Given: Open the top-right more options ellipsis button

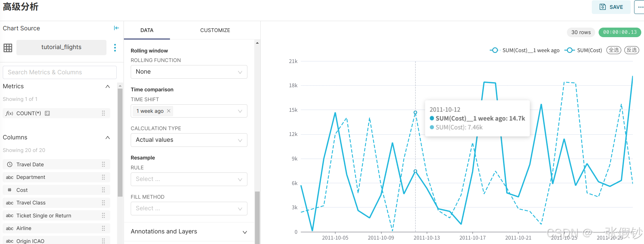Looking at the screenshot, I should (x=640, y=7).
